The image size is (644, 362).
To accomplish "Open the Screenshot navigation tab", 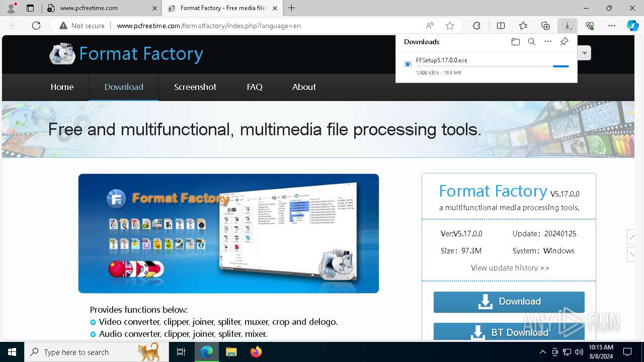I will point(195,87).
